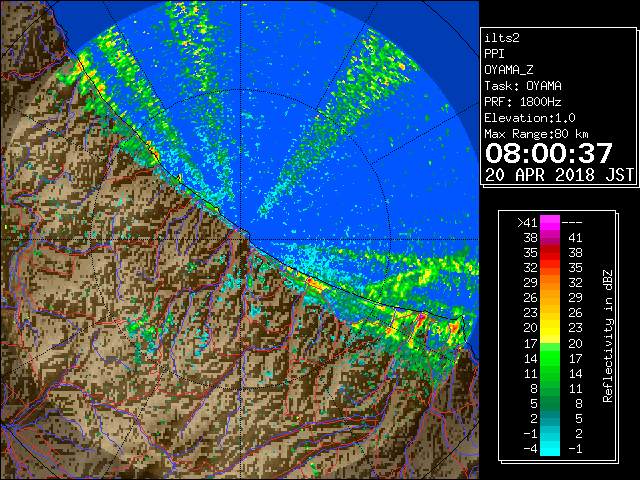Select the cyan -4 to -1 dBZ band
This screenshot has height=480, width=640.
click(550, 448)
